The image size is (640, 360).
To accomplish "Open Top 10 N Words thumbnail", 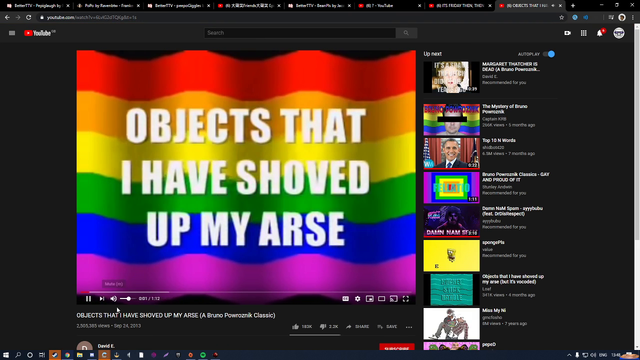I will coord(451,153).
